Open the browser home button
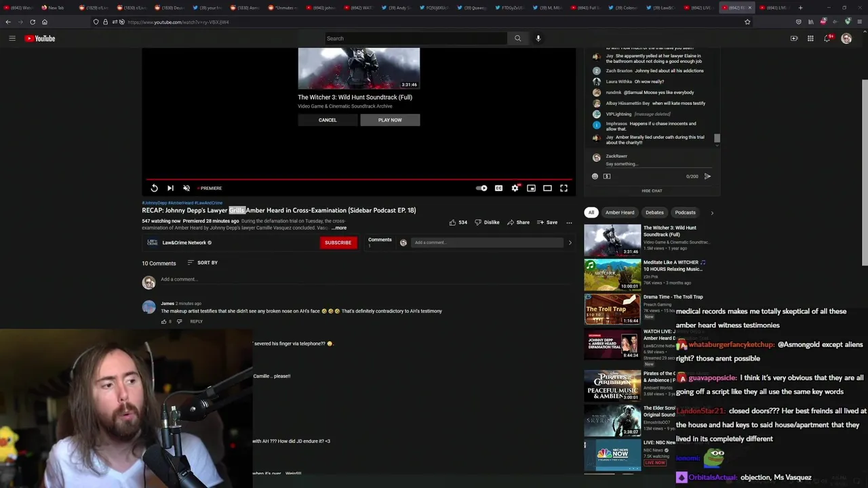The width and height of the screenshot is (868, 488). pyautogui.click(x=45, y=22)
